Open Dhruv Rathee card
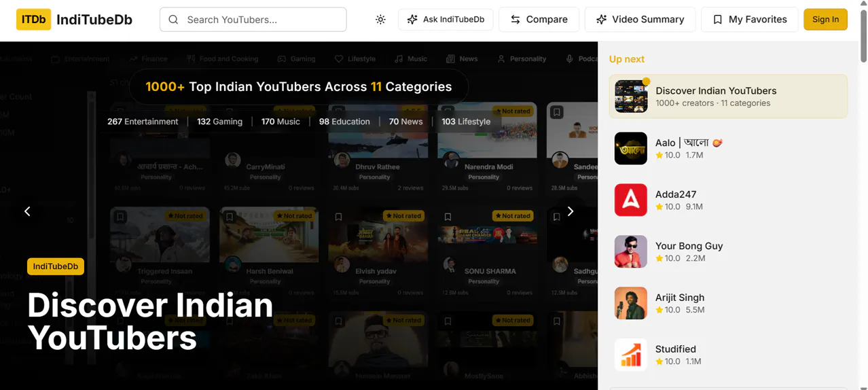Viewport: 868px width, 390px height. [378, 149]
